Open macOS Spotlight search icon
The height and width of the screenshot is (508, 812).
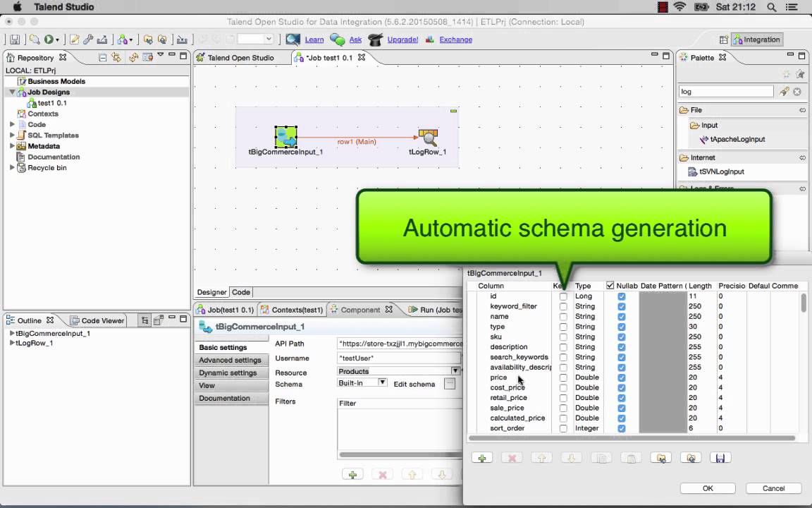[772, 7]
